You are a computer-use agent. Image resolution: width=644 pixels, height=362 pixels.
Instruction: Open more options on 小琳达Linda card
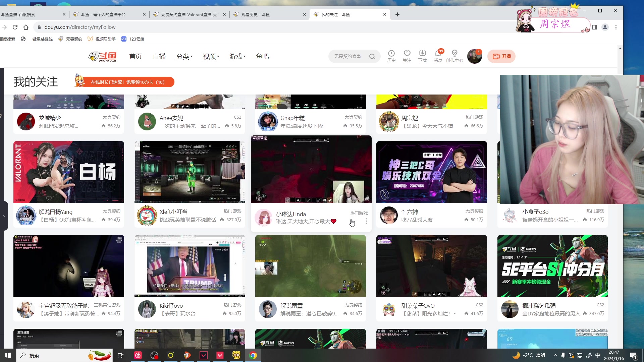click(366, 221)
